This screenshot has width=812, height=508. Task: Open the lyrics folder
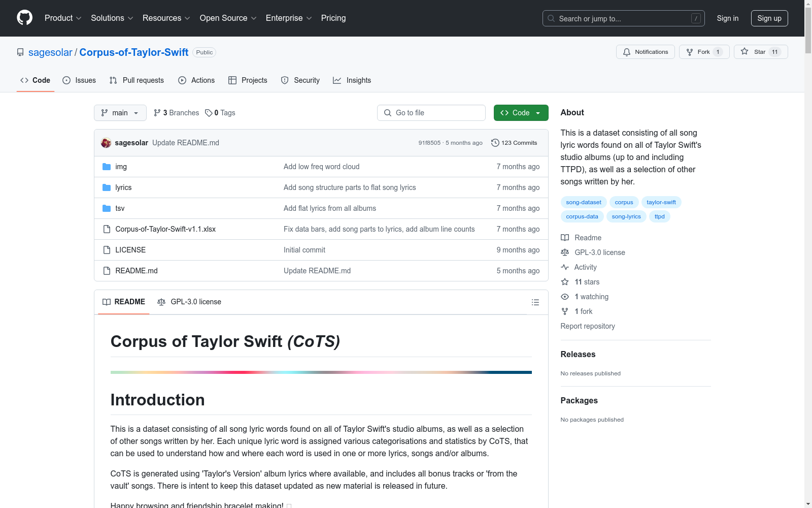tap(123, 187)
